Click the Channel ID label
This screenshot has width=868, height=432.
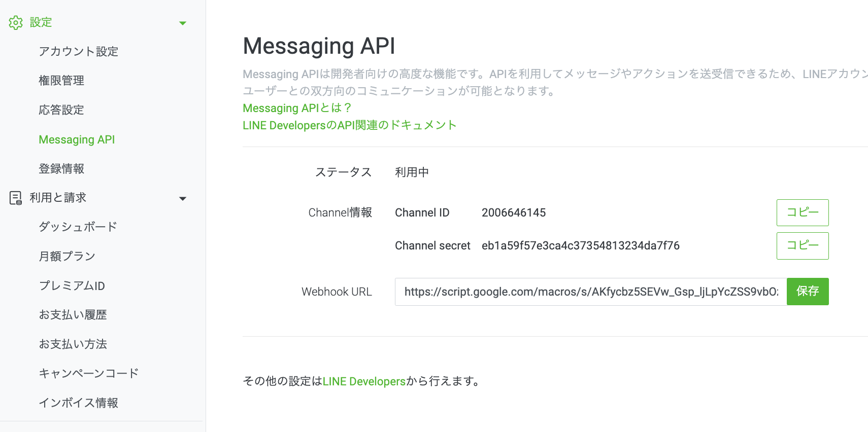pos(422,213)
